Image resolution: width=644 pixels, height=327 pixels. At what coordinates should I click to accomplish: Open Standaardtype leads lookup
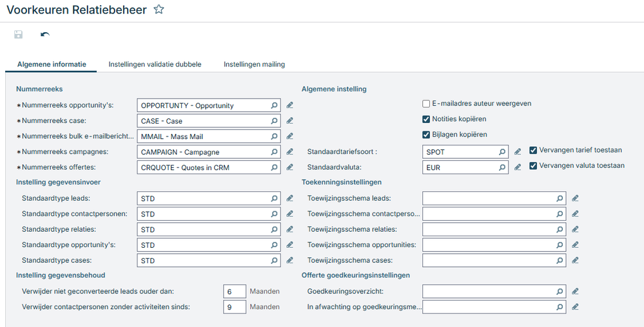pyautogui.click(x=274, y=198)
